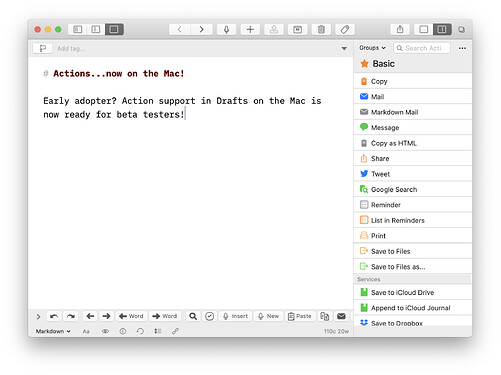
Task: Click the copy clipboard action bar icon
Action: 324,316
